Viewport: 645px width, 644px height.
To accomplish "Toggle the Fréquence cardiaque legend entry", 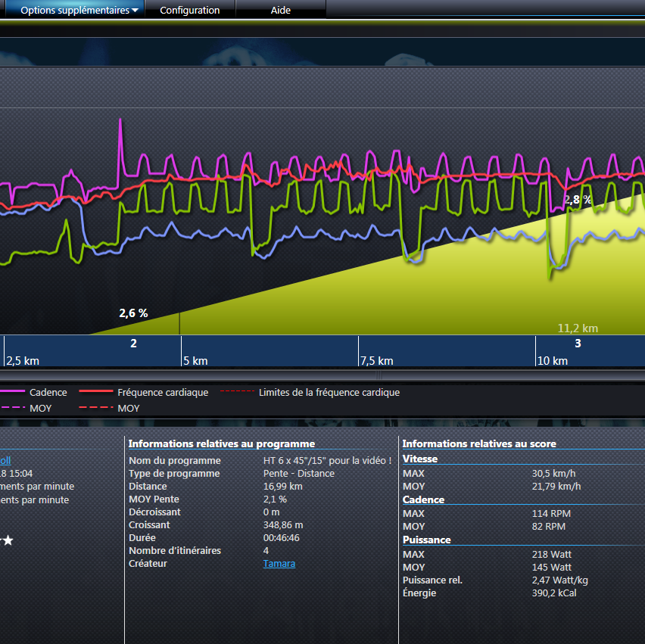I will pos(162,392).
